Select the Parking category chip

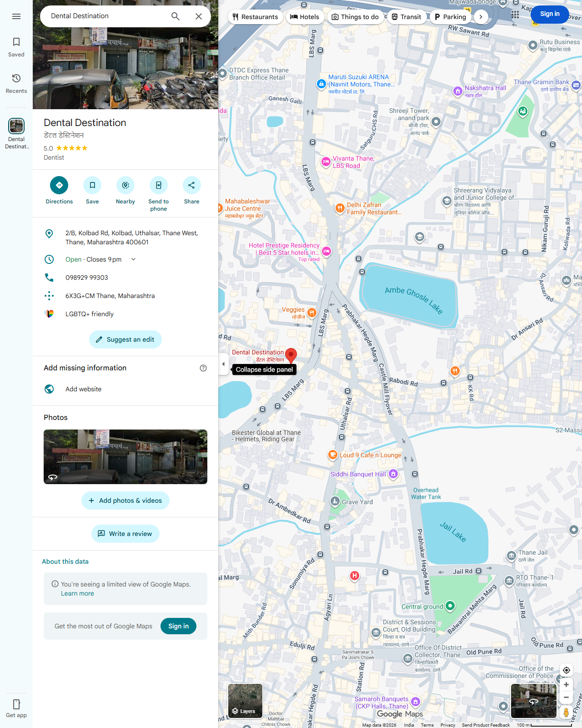(x=451, y=17)
